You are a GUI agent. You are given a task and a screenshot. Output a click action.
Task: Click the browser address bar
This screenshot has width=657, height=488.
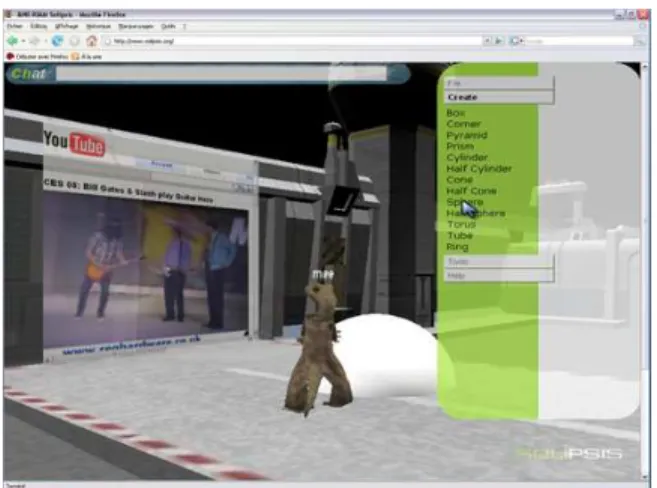click(293, 41)
